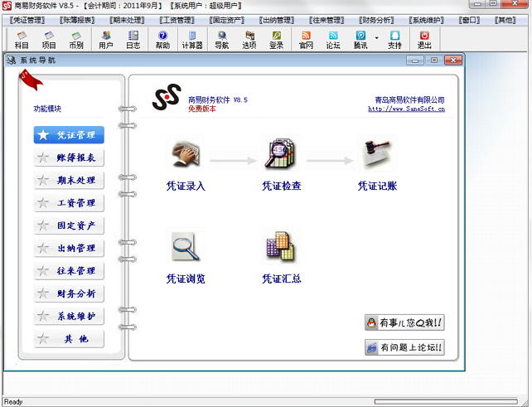Open the 论坛 forum toolbar icon

click(333, 40)
